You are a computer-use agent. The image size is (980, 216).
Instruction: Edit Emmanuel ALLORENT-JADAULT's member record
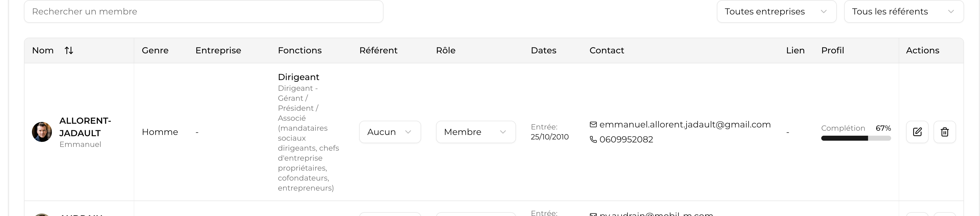tap(917, 132)
